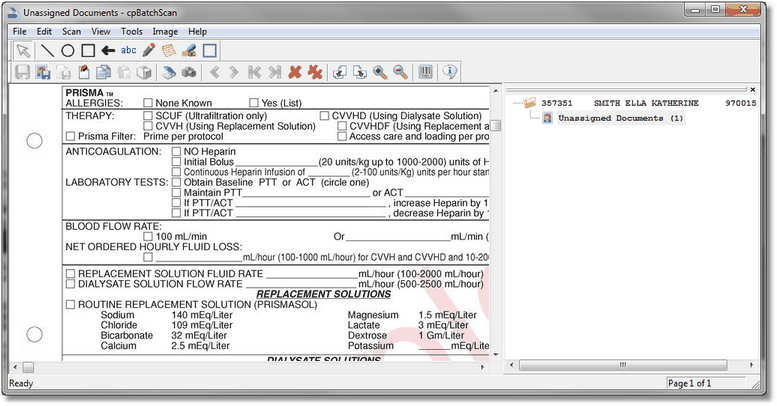Jump to first page icon
This screenshot has width=777, height=406.
point(254,72)
